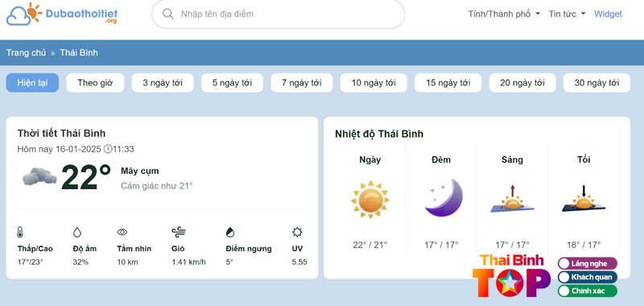
Task: View the 15 ngày tới forecast
Action: pos(448,83)
